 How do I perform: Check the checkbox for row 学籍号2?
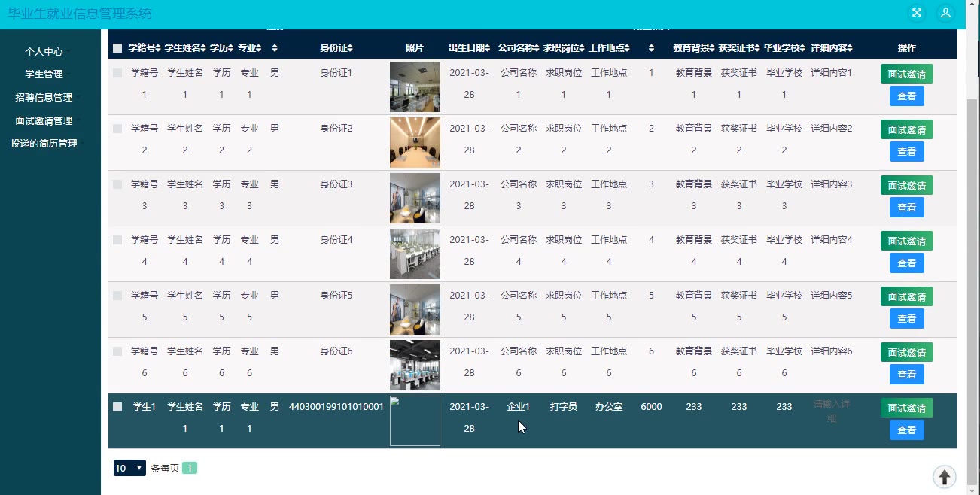point(117,129)
